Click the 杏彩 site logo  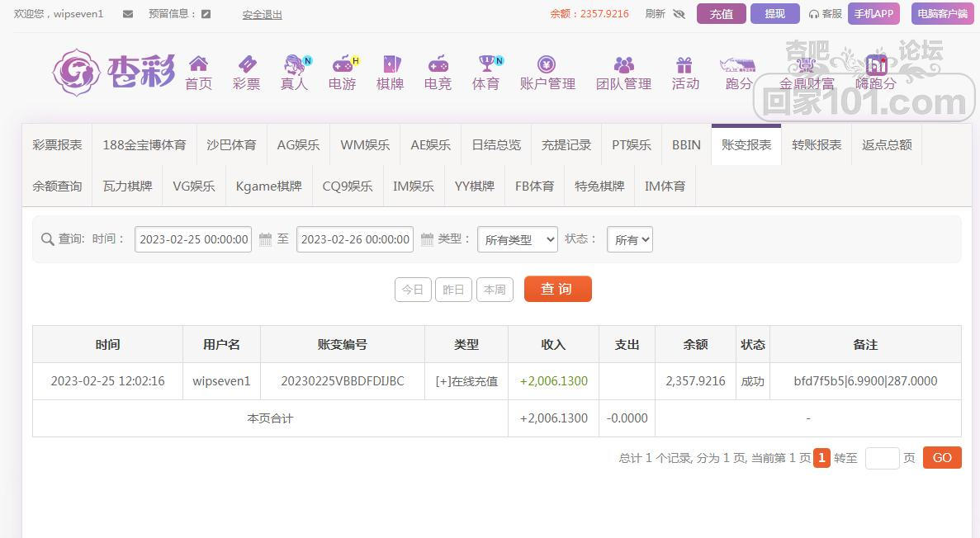(x=113, y=73)
